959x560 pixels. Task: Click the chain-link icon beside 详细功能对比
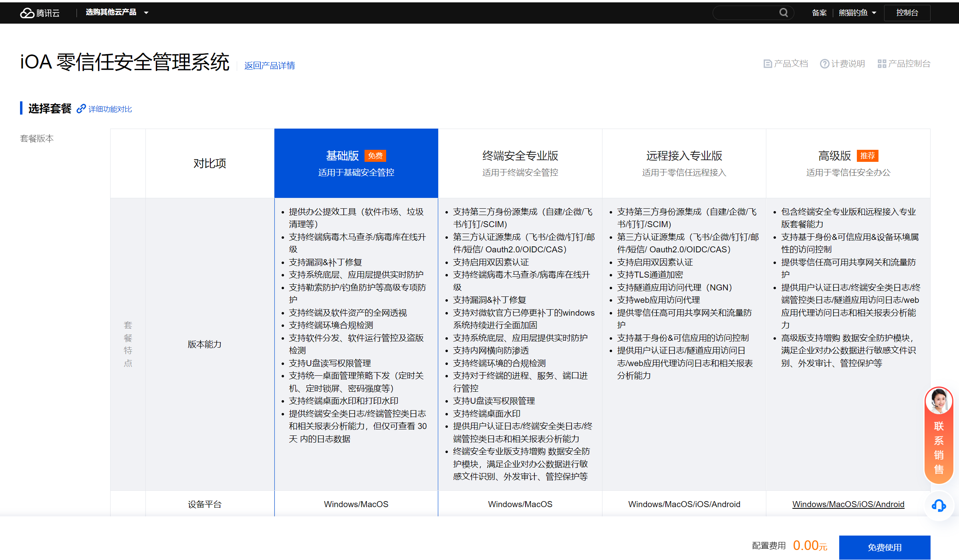[x=81, y=109]
